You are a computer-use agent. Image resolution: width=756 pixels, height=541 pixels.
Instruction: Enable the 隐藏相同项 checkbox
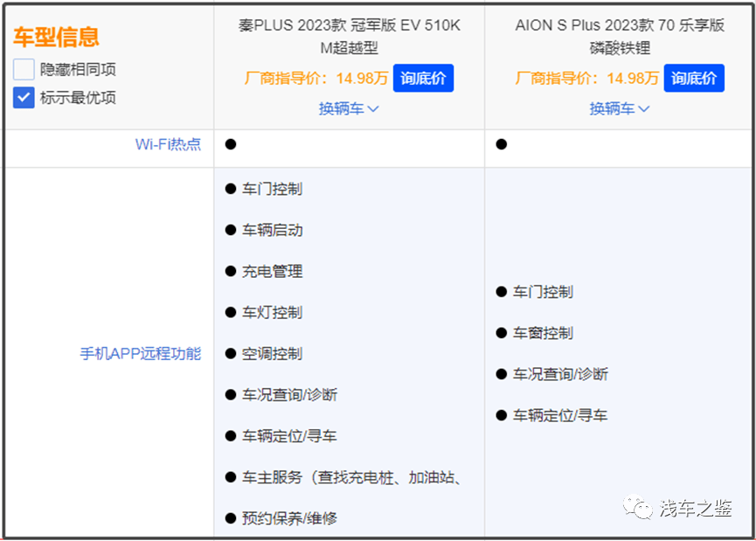click(x=24, y=69)
